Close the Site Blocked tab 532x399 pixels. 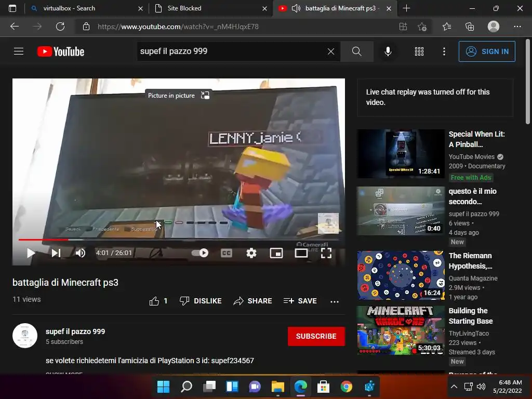click(x=264, y=8)
